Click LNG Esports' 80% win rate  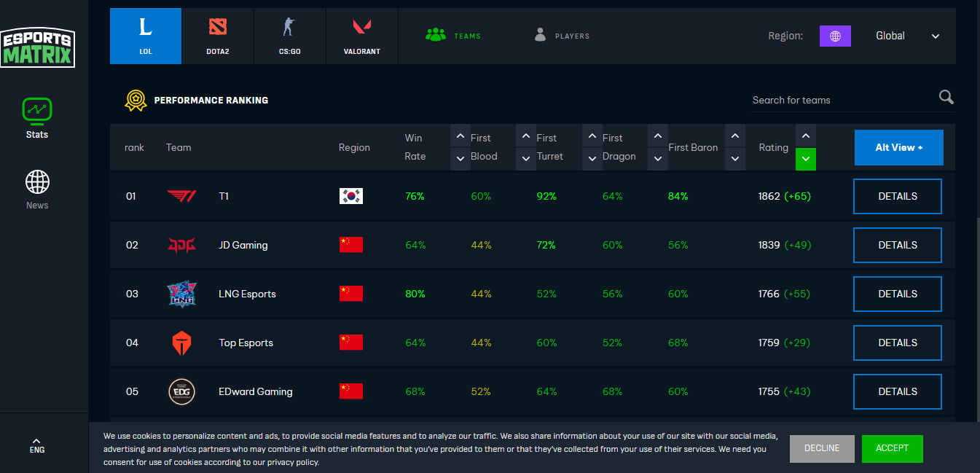415,294
